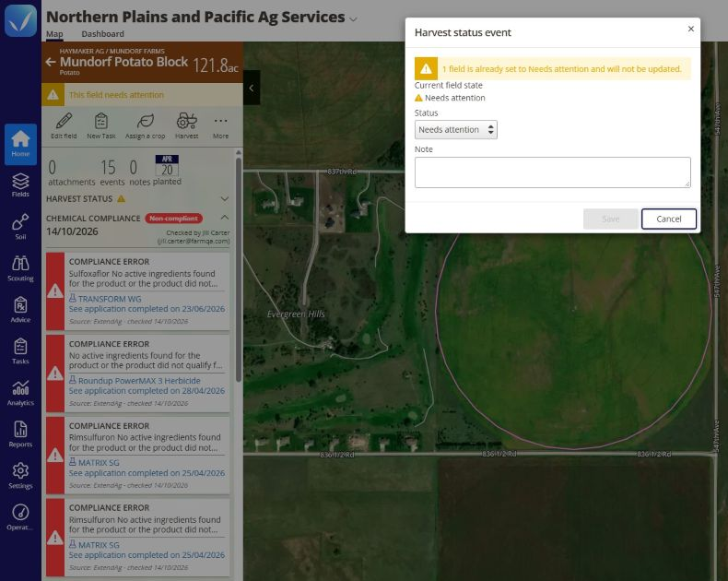Open the Roundup PowerMAX 3 Herbicide link
Viewport: 728px width, 581px height.
(139, 381)
